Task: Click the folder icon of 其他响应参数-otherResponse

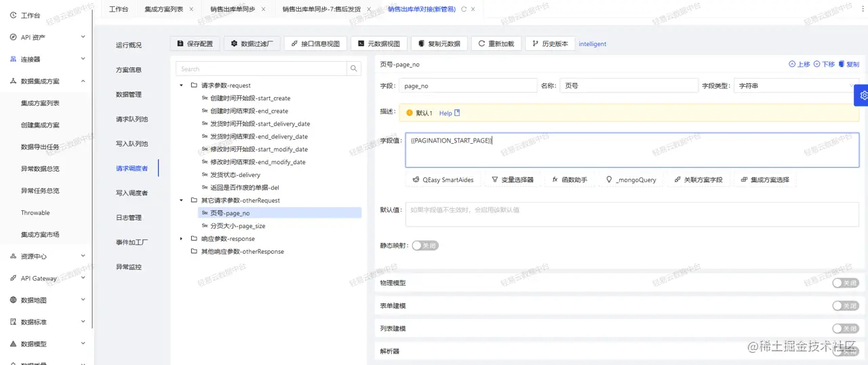Action: point(194,251)
